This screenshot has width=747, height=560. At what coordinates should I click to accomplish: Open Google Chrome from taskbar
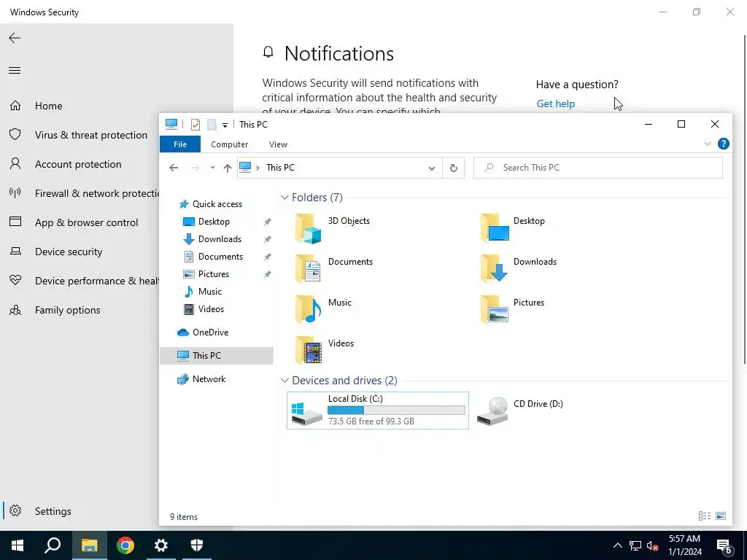125,545
